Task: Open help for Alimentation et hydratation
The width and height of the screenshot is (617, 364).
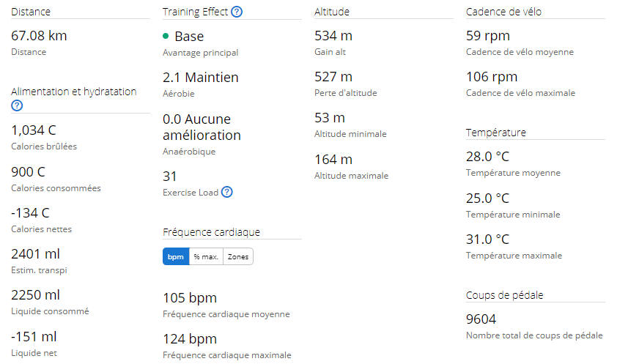Action: point(17,105)
